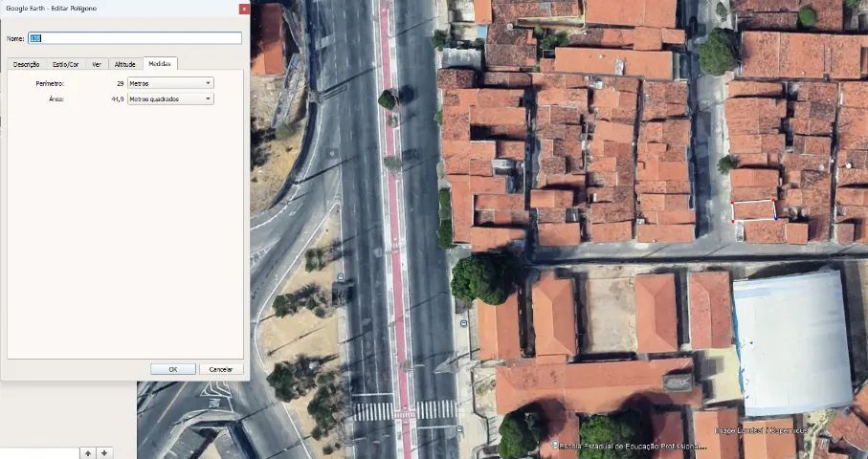868x459 pixels.
Task: Open the Metros quadrados area unit dropdown
Action: 170,99
